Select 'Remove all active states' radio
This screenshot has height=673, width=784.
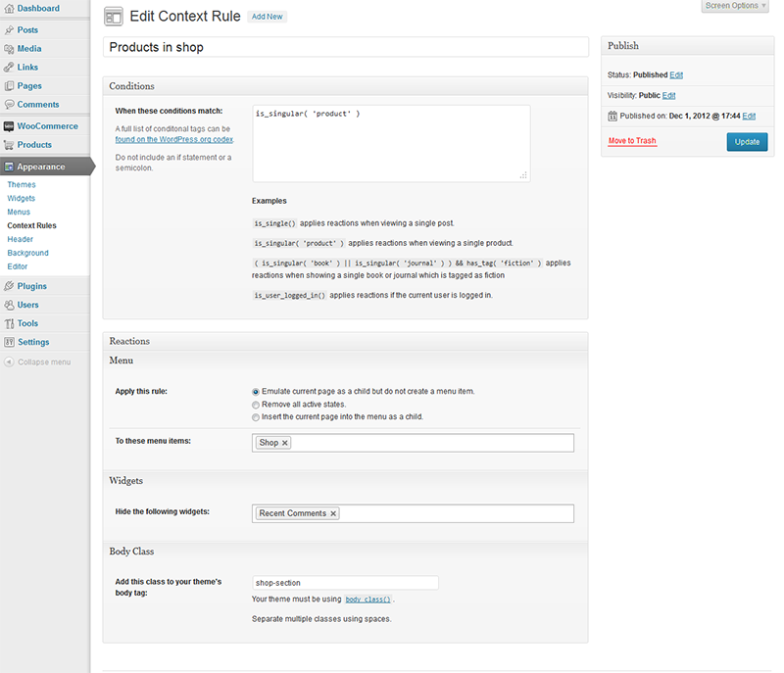tap(256, 404)
